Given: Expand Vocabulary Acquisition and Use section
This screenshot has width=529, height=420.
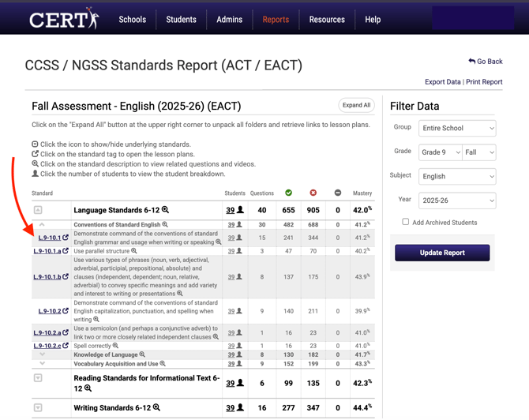Looking at the screenshot, I should click(42, 363).
